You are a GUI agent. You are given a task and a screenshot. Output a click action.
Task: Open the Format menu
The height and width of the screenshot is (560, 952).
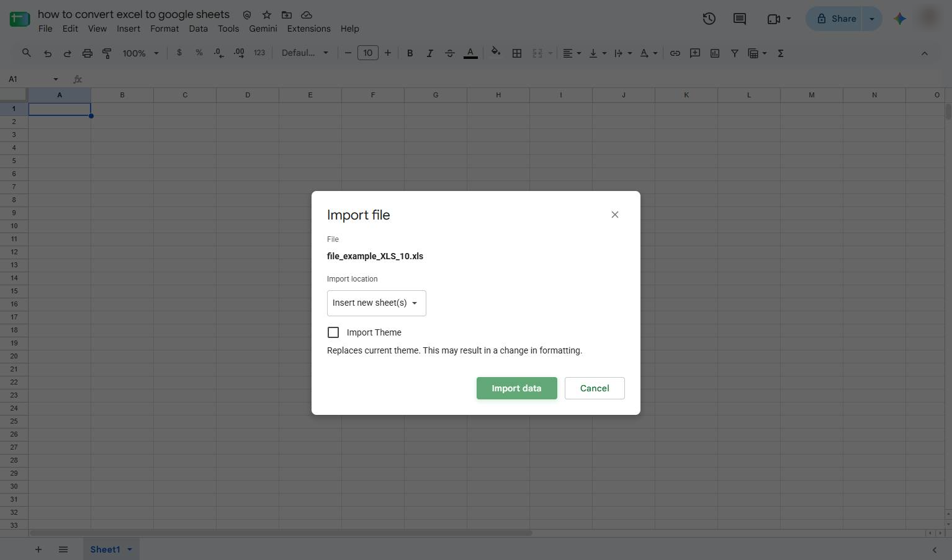pos(164,29)
